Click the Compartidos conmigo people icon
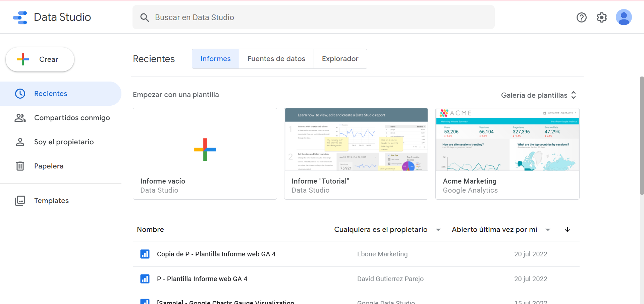The width and height of the screenshot is (644, 304). coord(20,118)
